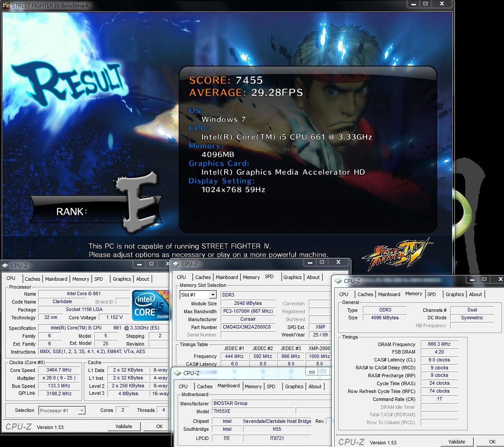Screen dimensions: 504x447
Task: Click the motherboard Model field TH55XE
Action: 253,411
